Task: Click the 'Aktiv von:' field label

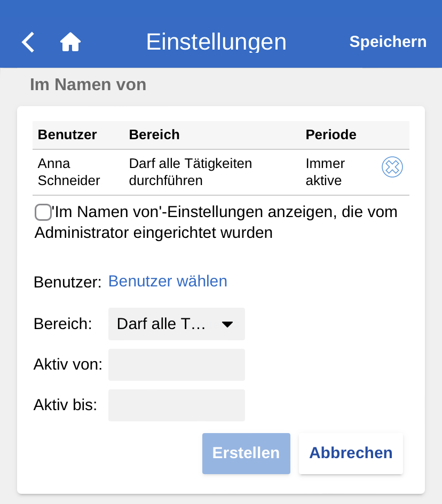Action: pos(68,365)
